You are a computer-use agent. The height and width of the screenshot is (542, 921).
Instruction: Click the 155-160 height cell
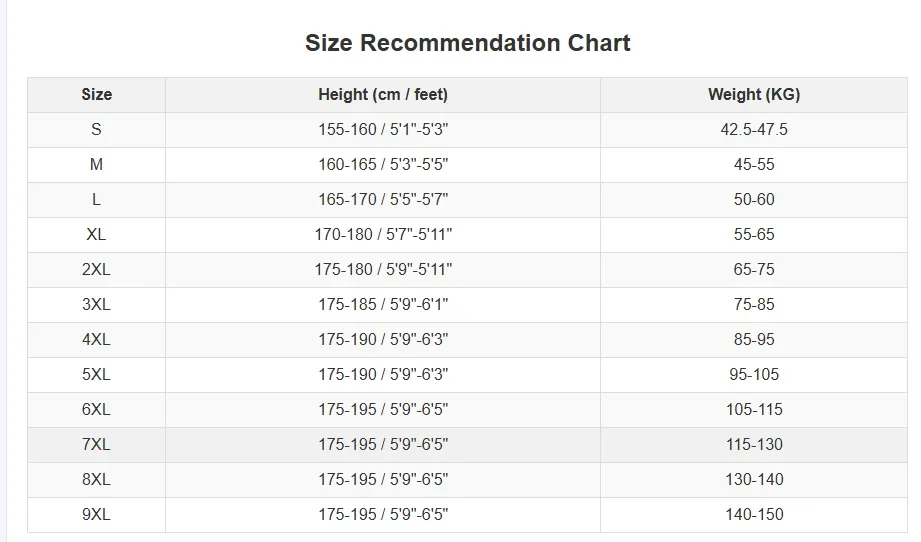(383, 130)
